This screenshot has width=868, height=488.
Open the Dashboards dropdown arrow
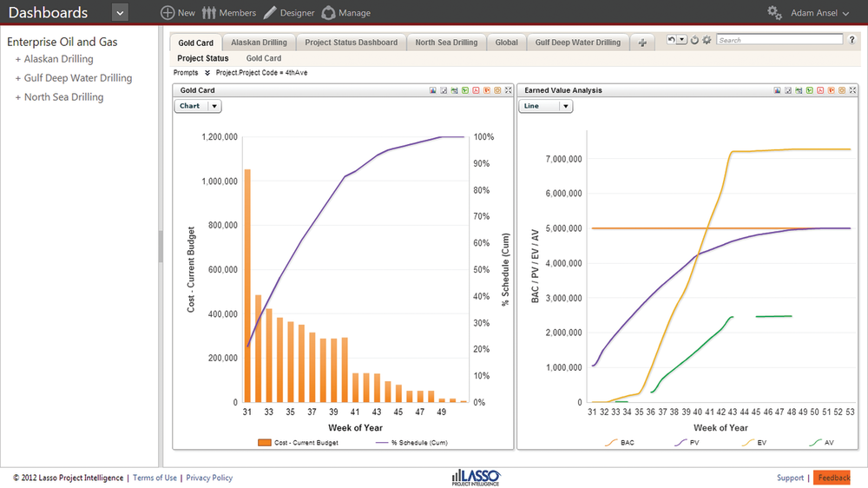pyautogui.click(x=120, y=12)
